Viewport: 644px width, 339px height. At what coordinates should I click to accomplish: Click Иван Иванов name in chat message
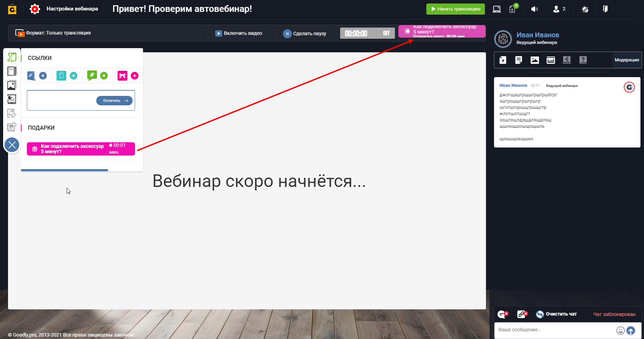pyautogui.click(x=513, y=85)
